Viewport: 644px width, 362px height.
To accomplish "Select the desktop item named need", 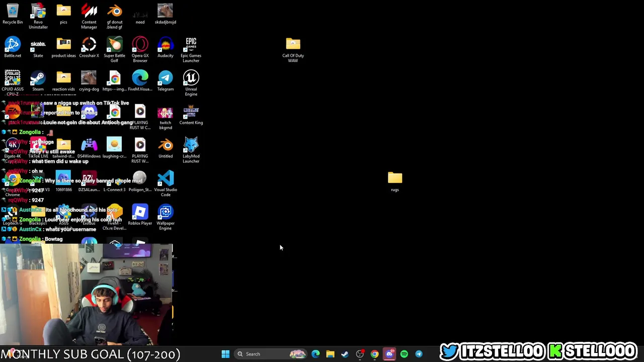I will 140,14.
